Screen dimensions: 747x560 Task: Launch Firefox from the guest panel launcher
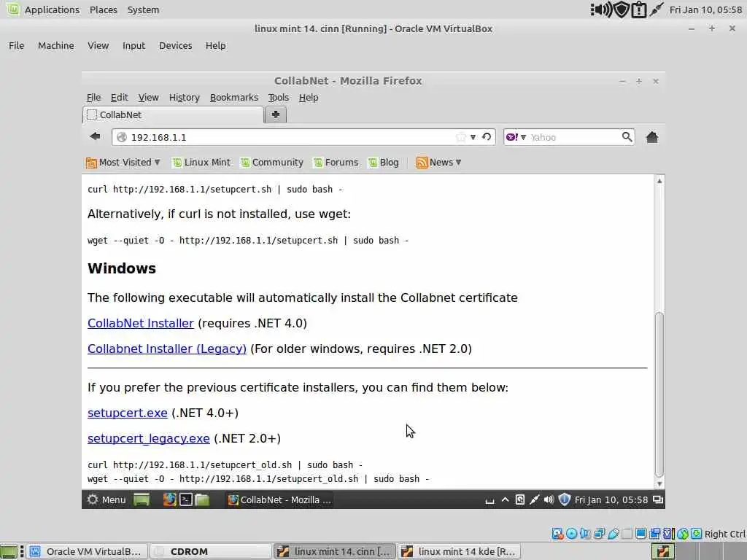[x=169, y=499]
